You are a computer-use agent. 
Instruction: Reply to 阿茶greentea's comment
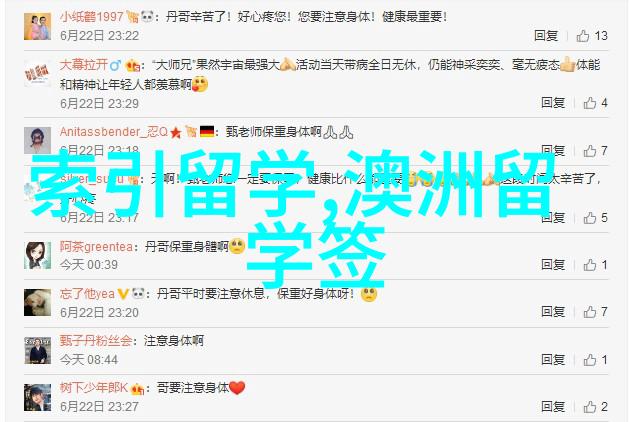click(553, 264)
